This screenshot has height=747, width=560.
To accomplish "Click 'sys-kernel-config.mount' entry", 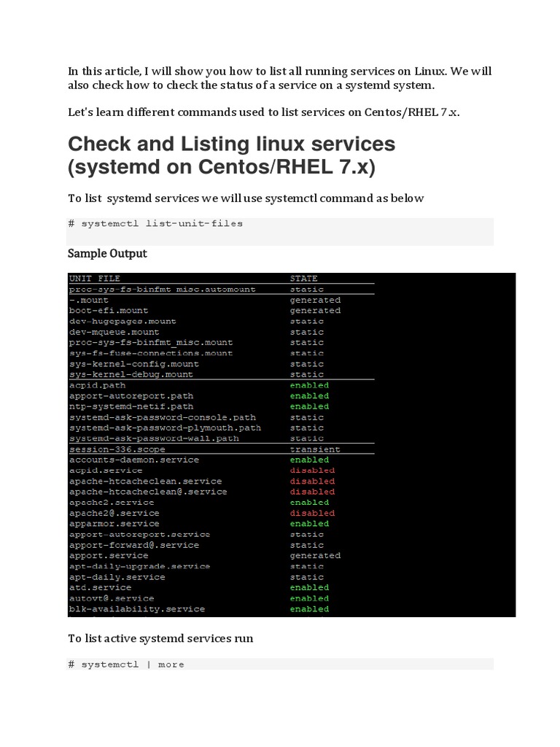I will (x=134, y=364).
